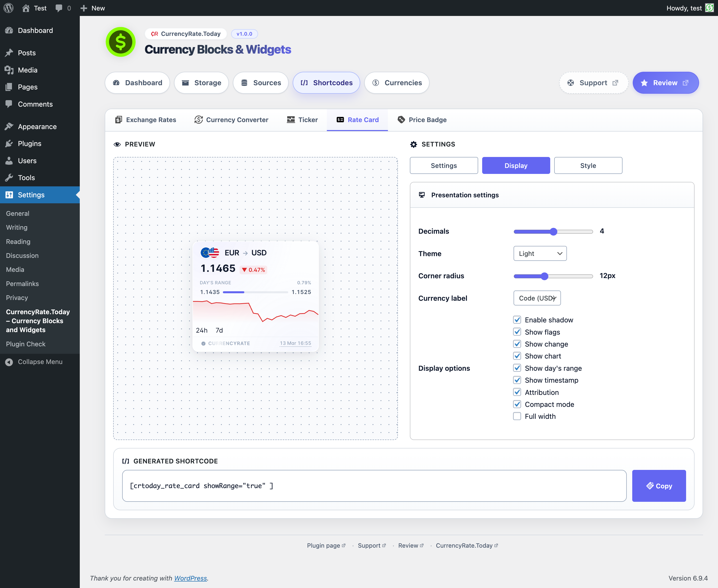Viewport: 718px width, 588px height.
Task: Open the Style settings tab
Action: (x=588, y=166)
